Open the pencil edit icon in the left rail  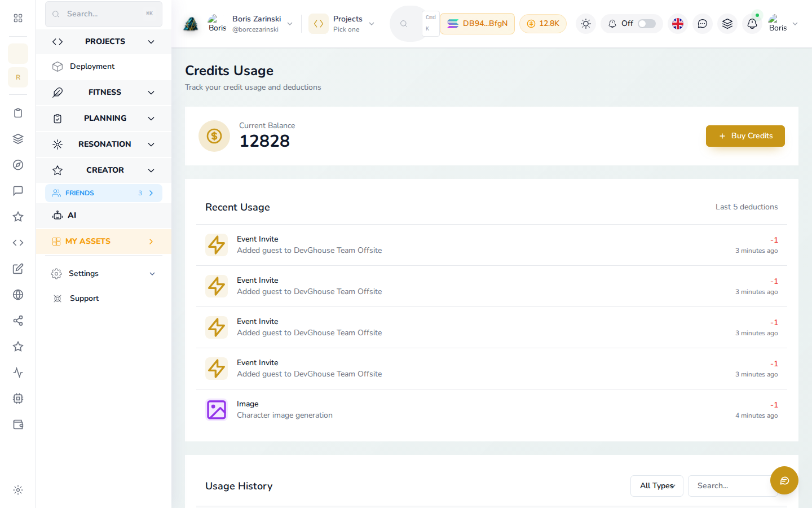pos(18,269)
